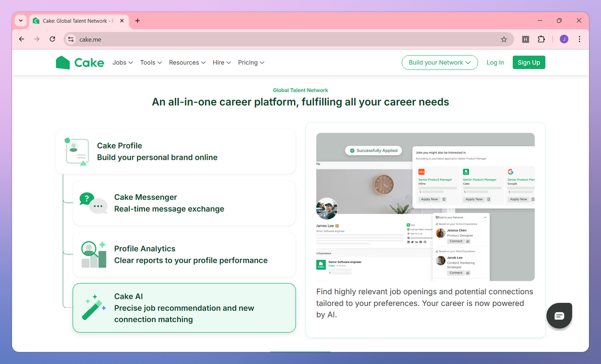Click the Cake Profile card icon
Image resolution: width=601 pixels, height=364 pixels.
[x=77, y=152]
